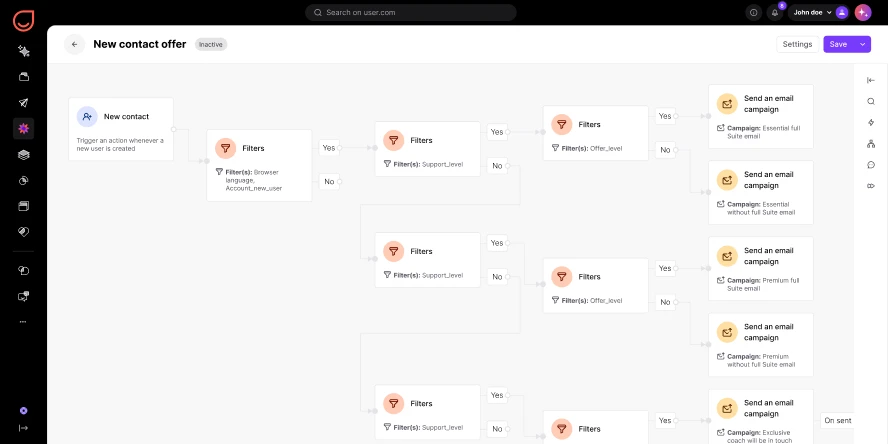Select the highlighted purple automations sidebar icon
888x444 pixels.
(x=23, y=129)
